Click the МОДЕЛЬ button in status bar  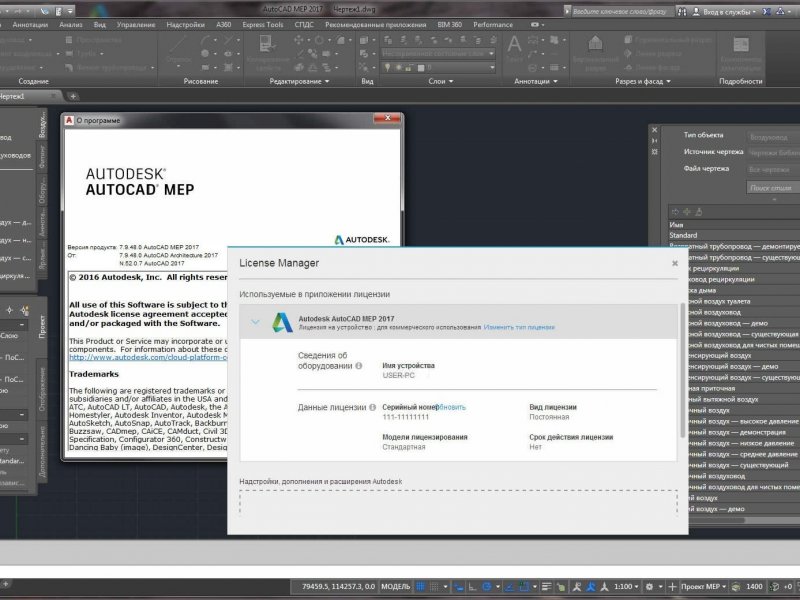pos(395,587)
